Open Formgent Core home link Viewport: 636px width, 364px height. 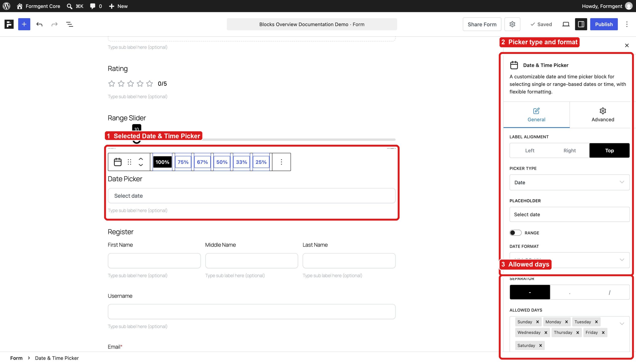pos(39,6)
